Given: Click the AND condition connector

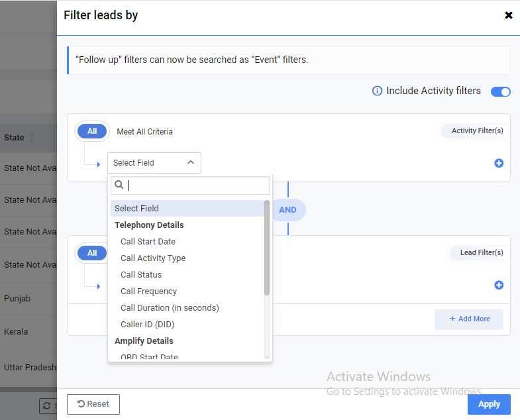Looking at the screenshot, I should coord(287,209).
